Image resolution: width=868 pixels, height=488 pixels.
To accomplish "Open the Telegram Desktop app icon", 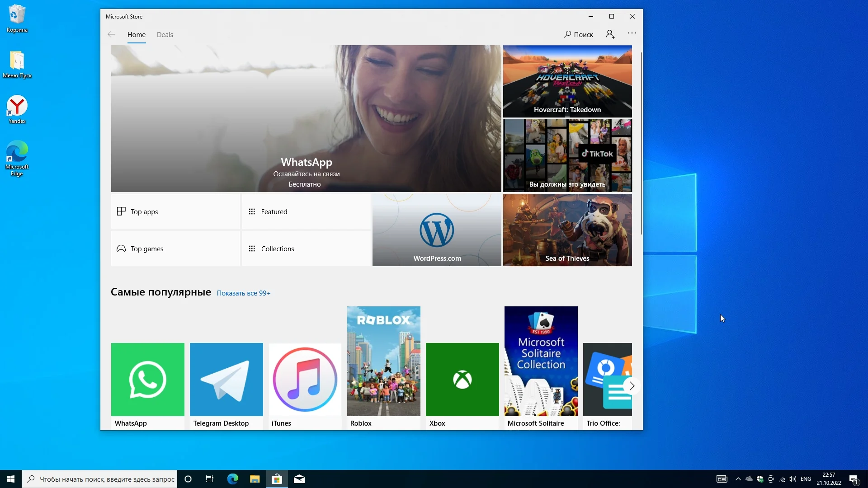I will point(226,379).
